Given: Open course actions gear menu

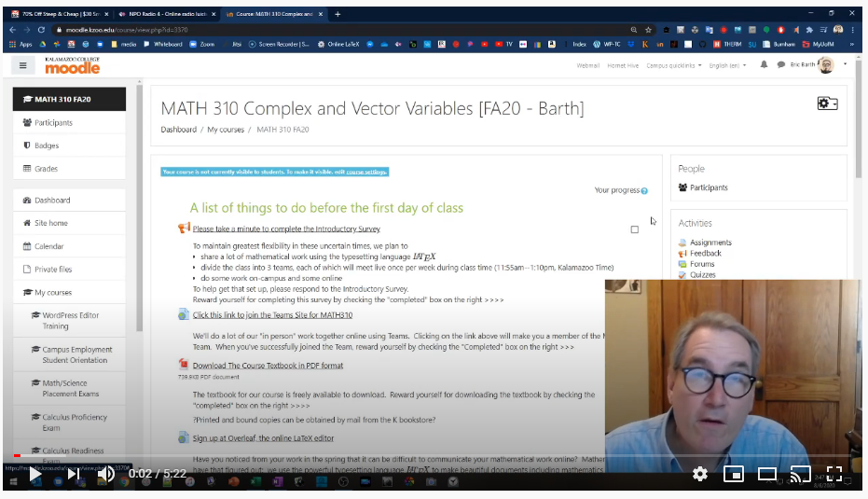Looking at the screenshot, I should [827, 104].
